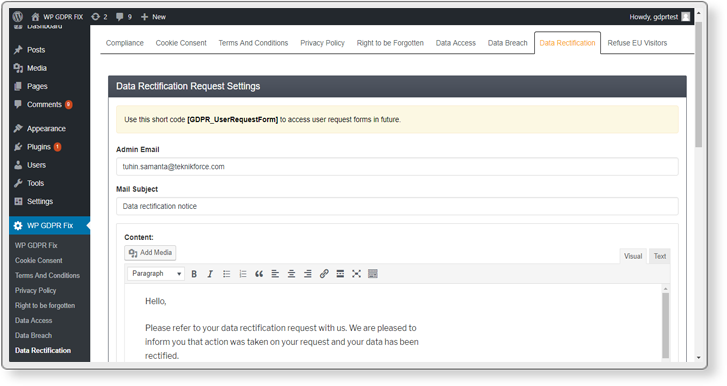Click the Plugins plug icon
This screenshot has height=386, width=727.
[18, 147]
